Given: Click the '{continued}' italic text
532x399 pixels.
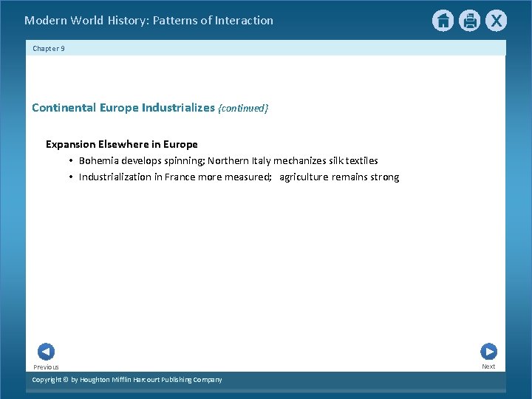Looking at the screenshot, I should click(243, 108).
